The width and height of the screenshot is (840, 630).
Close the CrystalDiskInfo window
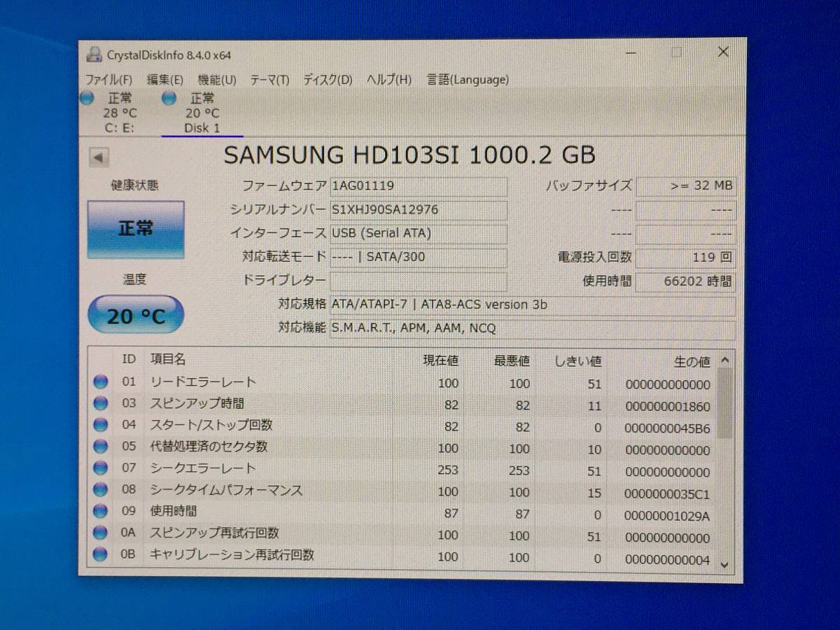tap(723, 52)
